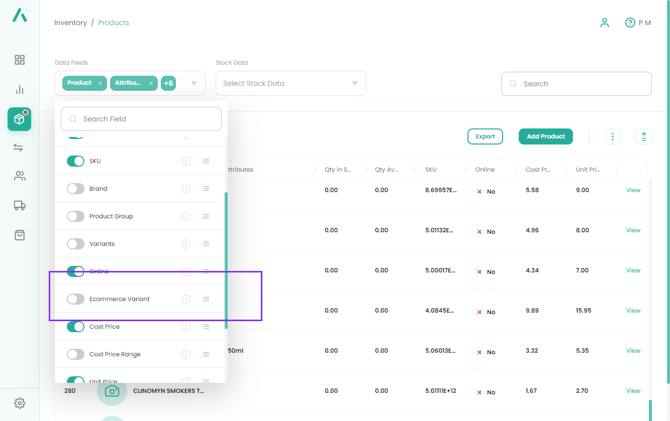Open the delivery truck icon in sidebar
Viewport: 670px width, 421px height.
[x=19, y=206]
